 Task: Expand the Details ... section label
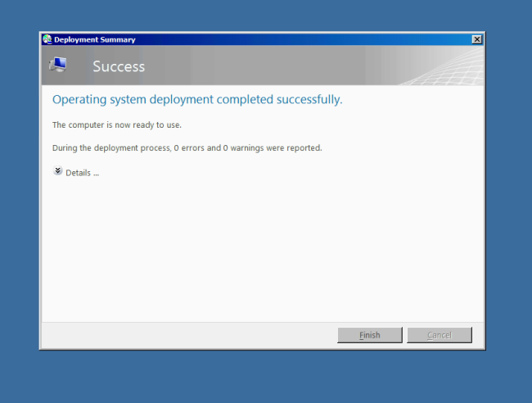pyautogui.click(x=82, y=173)
